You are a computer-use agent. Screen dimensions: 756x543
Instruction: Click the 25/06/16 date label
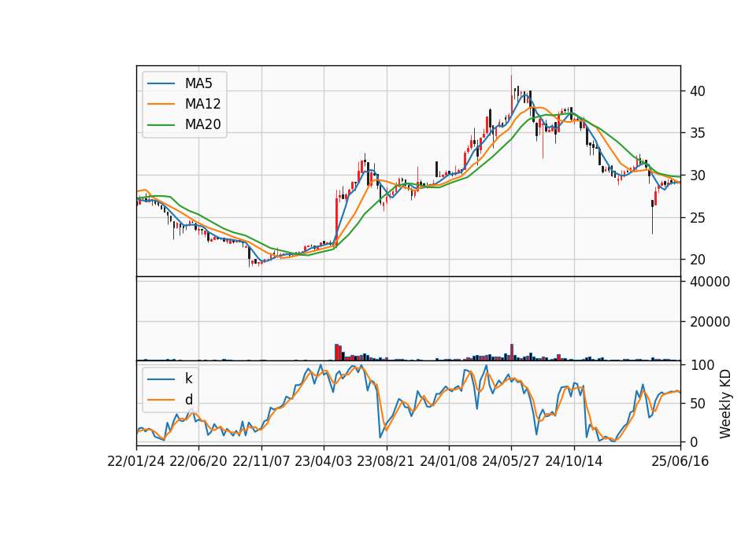[x=680, y=461]
